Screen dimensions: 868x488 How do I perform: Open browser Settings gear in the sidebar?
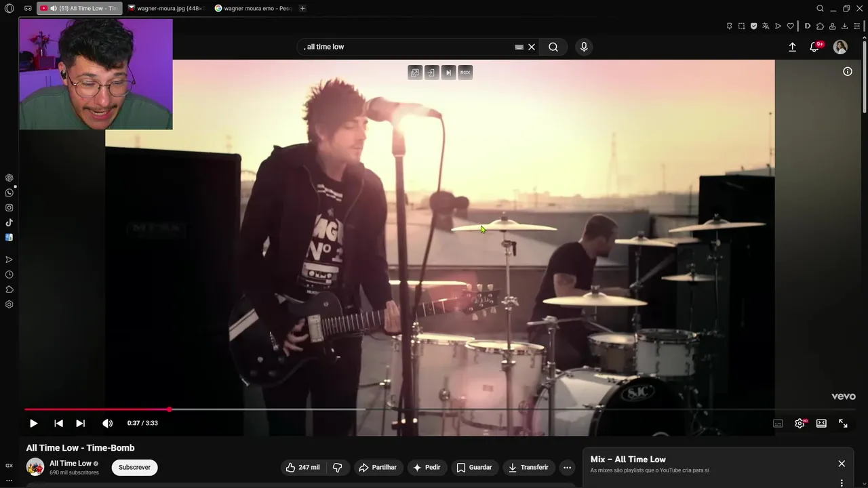click(9, 304)
